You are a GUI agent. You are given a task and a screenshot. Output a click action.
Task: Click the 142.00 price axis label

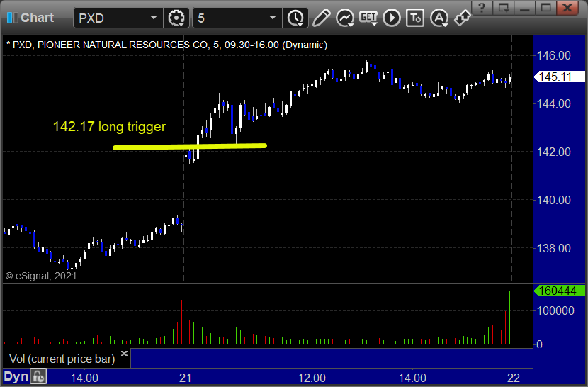pos(553,152)
